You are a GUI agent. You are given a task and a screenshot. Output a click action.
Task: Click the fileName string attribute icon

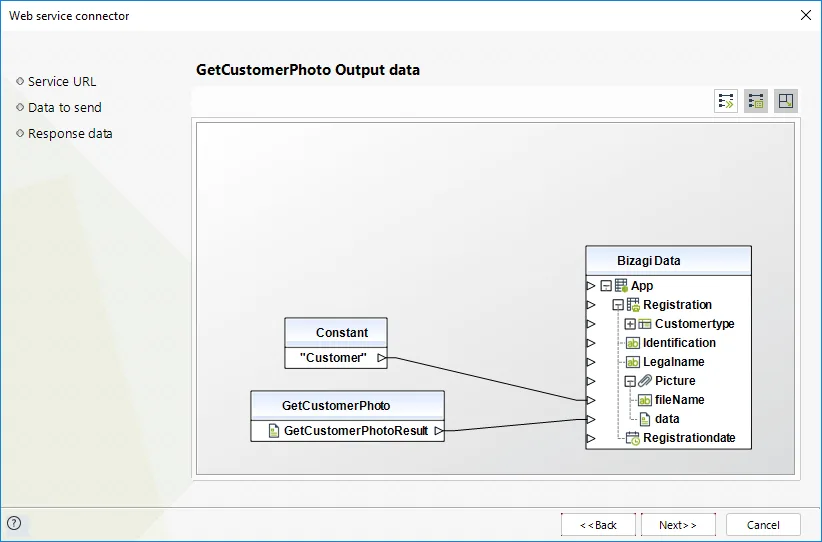645,400
